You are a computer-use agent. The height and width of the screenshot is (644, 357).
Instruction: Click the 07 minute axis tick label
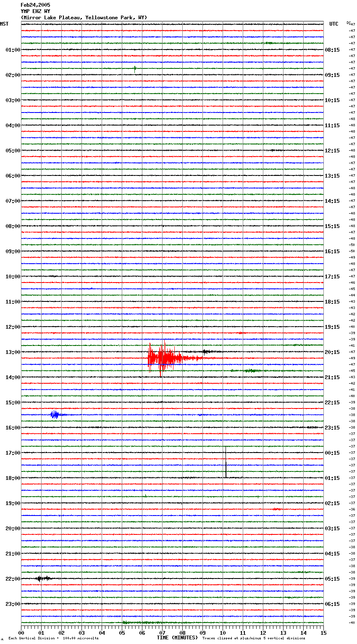click(162, 633)
